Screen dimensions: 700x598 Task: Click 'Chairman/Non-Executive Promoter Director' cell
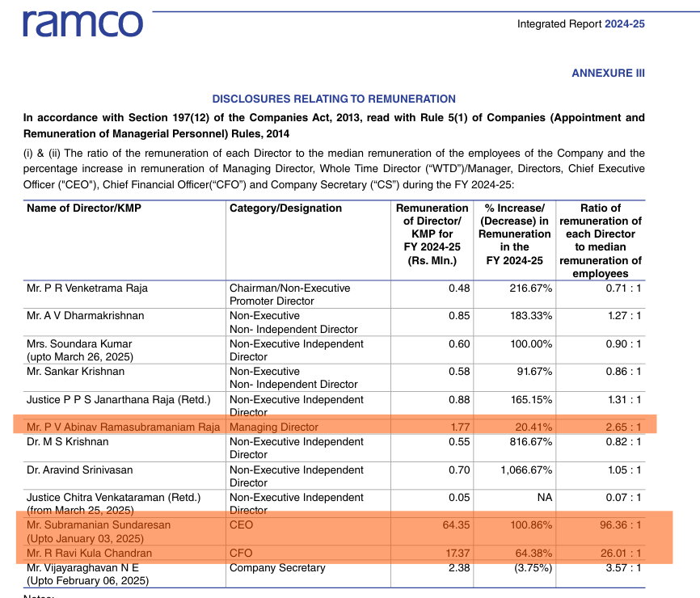pos(289,294)
